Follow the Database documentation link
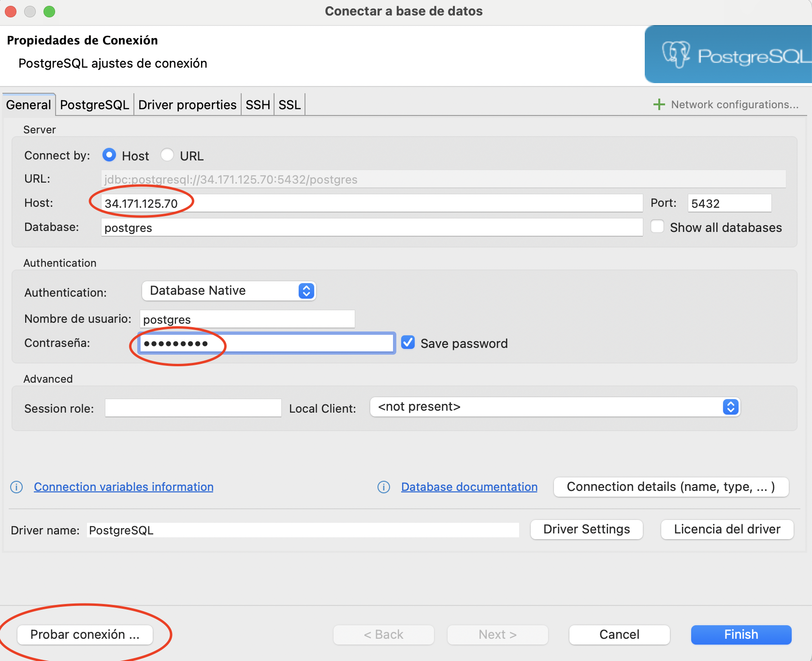812x661 pixels. pyautogui.click(x=469, y=487)
